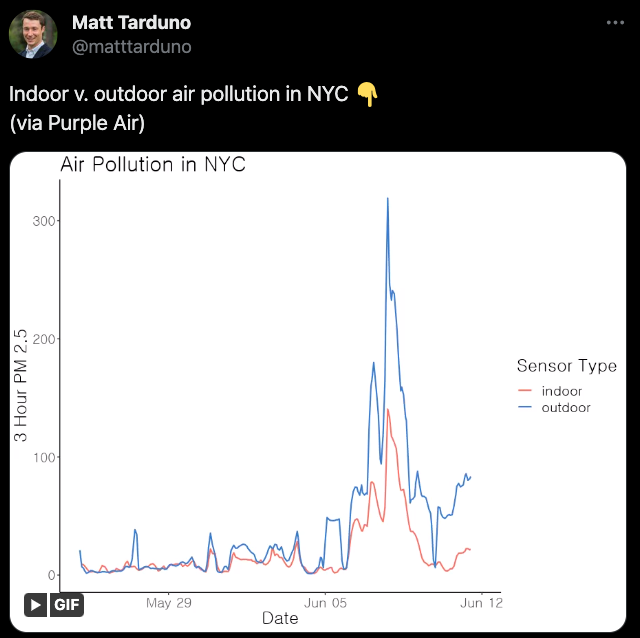Click the red indoor legend line swatch
Image resolution: width=640 pixels, height=638 pixels.
coord(527,391)
